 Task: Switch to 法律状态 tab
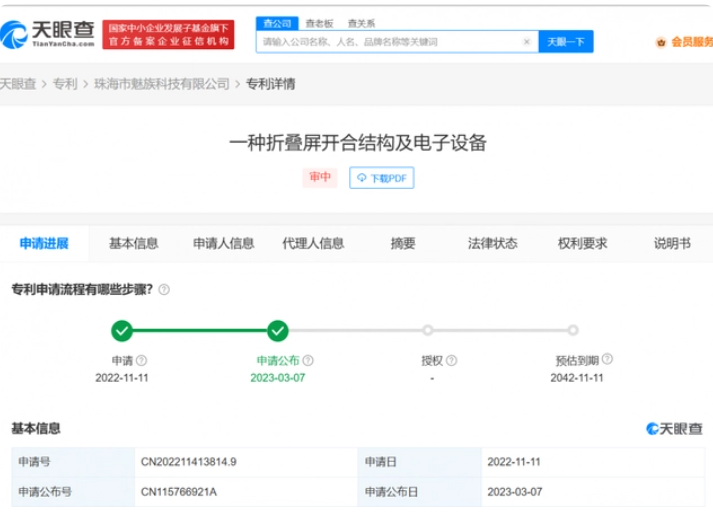tap(492, 244)
